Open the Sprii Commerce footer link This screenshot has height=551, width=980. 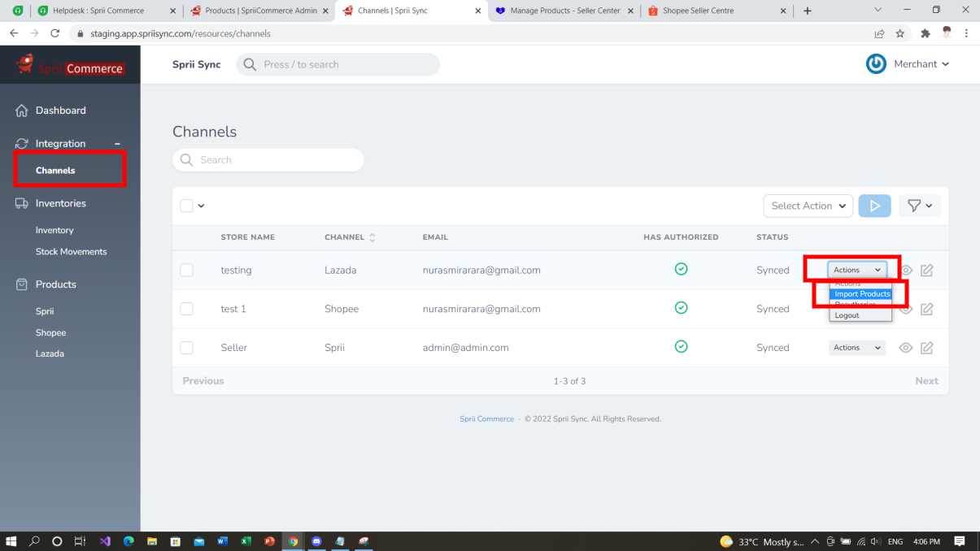tap(486, 419)
